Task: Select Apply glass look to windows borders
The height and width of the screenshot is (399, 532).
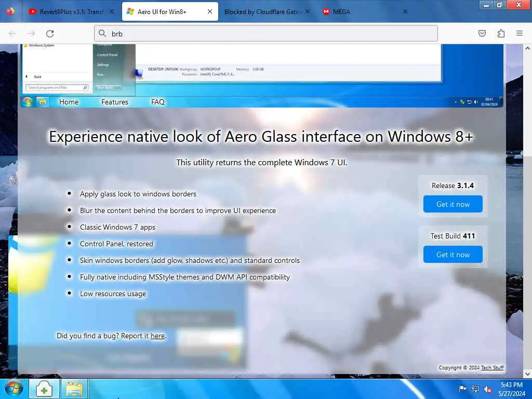Action: coord(138,194)
